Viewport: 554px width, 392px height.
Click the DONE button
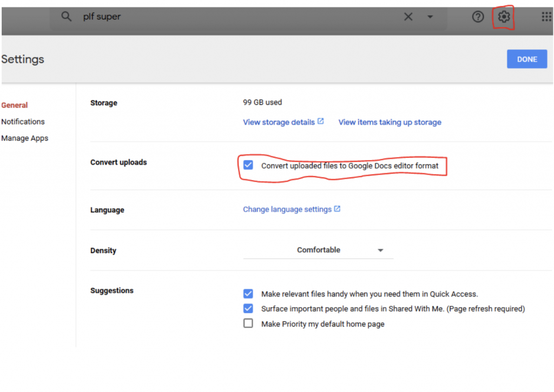click(x=527, y=59)
